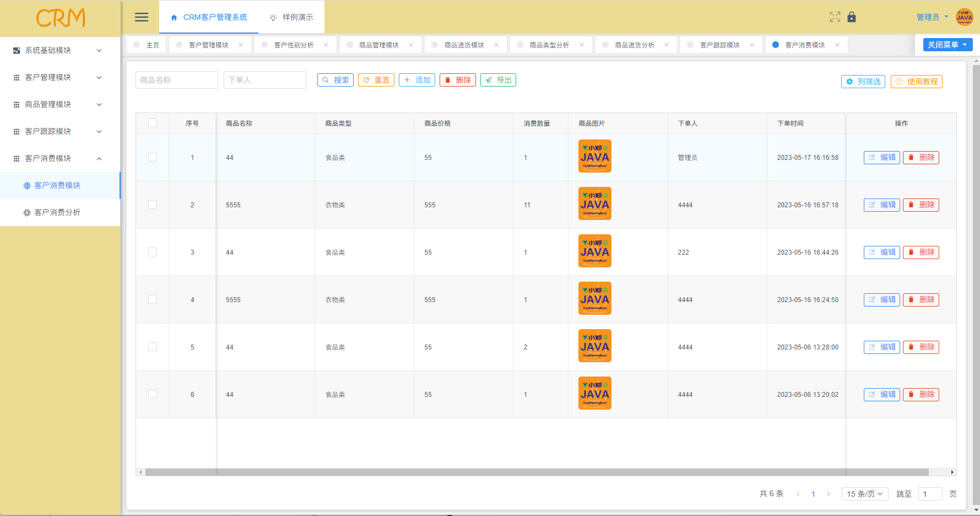Viewport: 980px width, 516px height.
Task: Check the checkbox for row 1
Action: click(x=153, y=158)
